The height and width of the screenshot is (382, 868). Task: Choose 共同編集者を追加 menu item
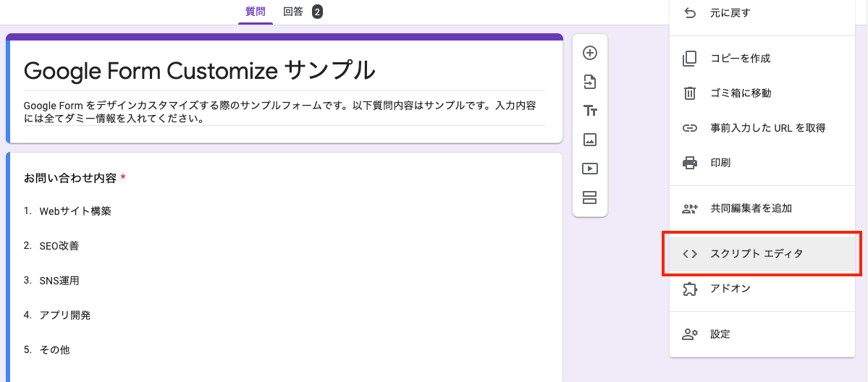pyautogui.click(x=762, y=208)
